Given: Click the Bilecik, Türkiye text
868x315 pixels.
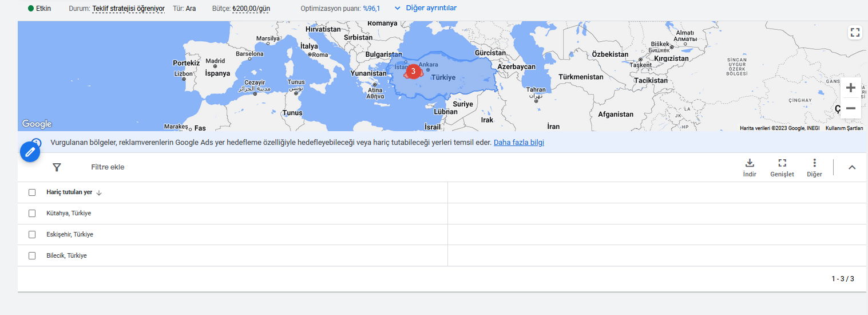Looking at the screenshot, I should click(66, 255).
